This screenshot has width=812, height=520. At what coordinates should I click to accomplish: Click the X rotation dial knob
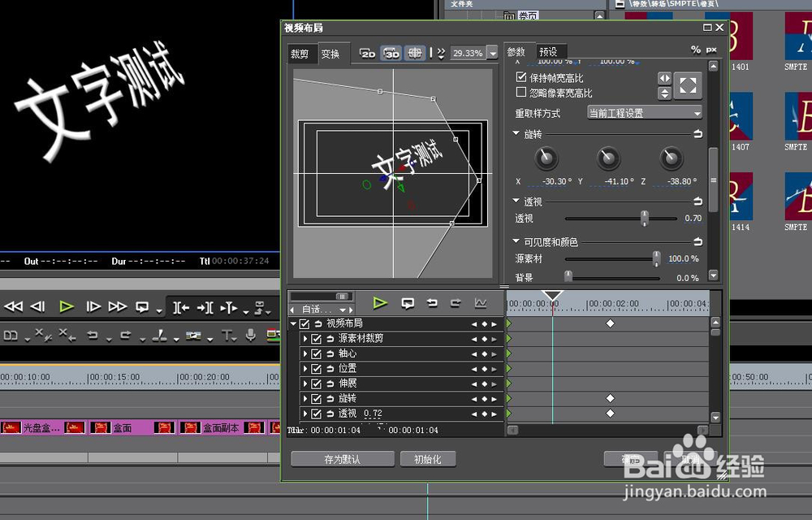pos(546,158)
